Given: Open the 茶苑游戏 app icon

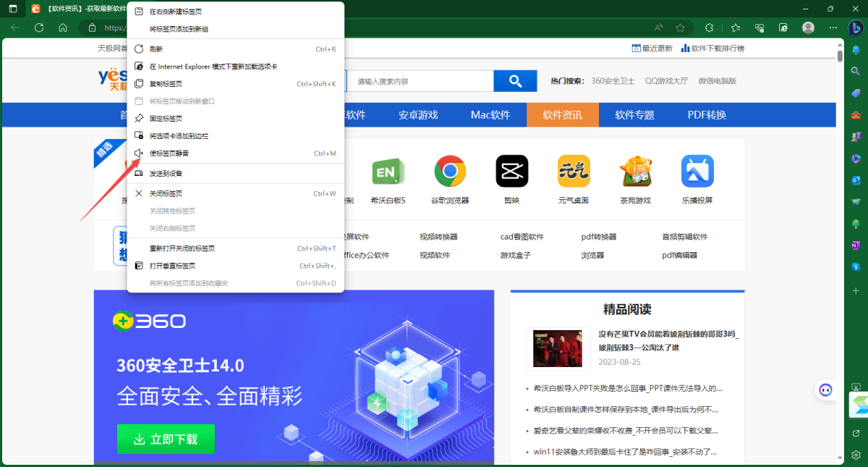Looking at the screenshot, I should coord(636,172).
